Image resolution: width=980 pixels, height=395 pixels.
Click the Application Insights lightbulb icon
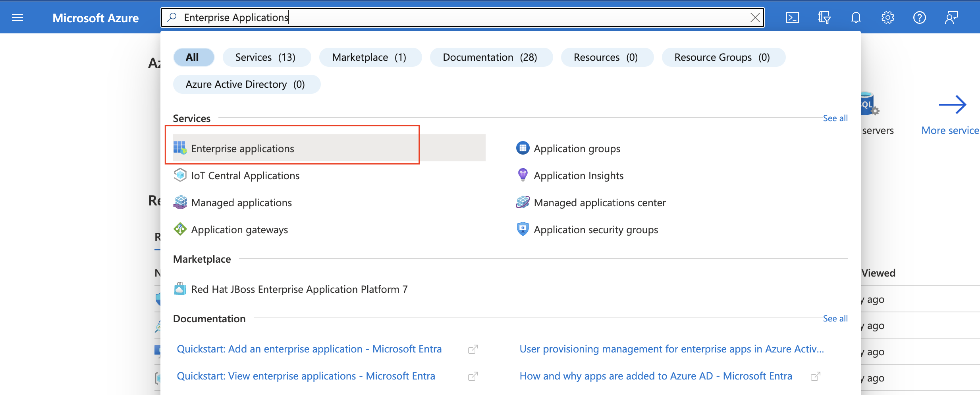[523, 175]
